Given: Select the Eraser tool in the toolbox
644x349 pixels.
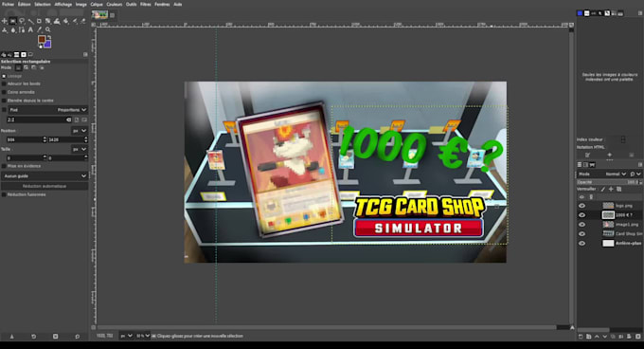Looking at the screenshot, I should [83, 21].
